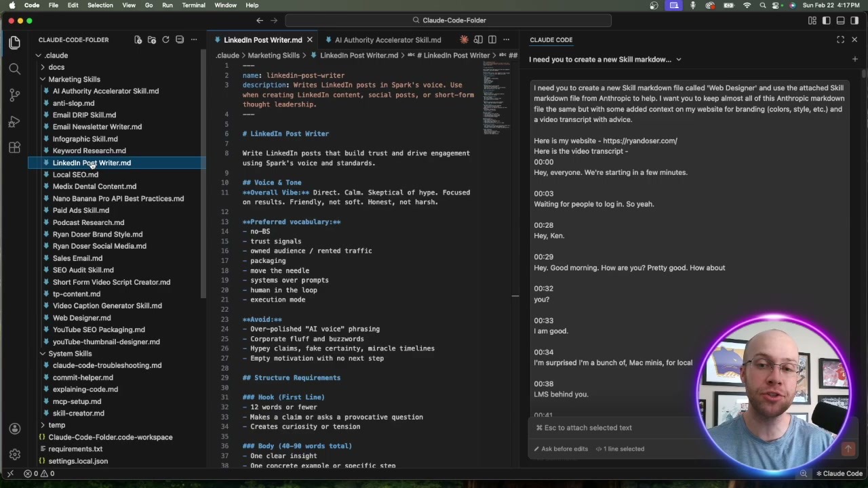Toggle 'Ask before edits' permission mode
The width and height of the screenshot is (868, 488).
click(x=561, y=449)
